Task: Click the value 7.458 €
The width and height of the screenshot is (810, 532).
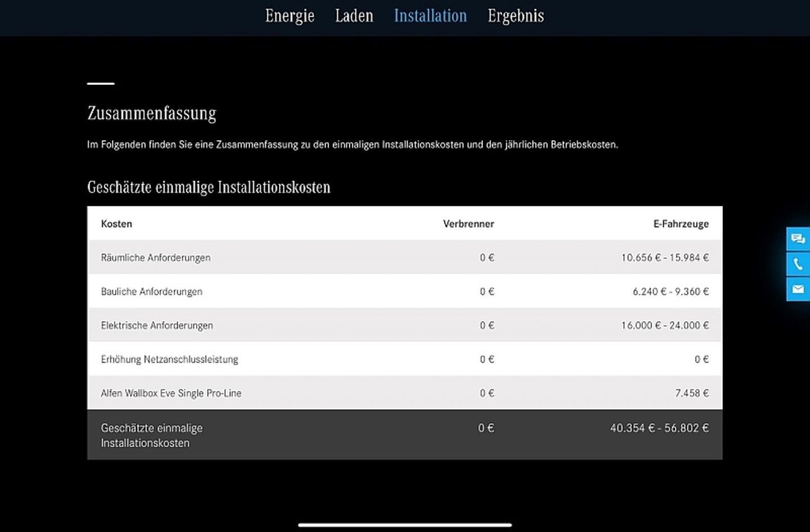Action: [692, 393]
